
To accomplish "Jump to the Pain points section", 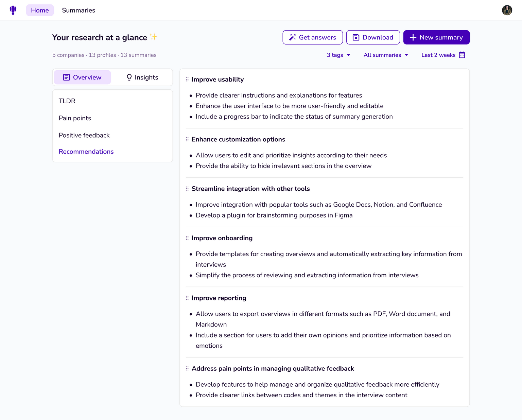I will 75,118.
